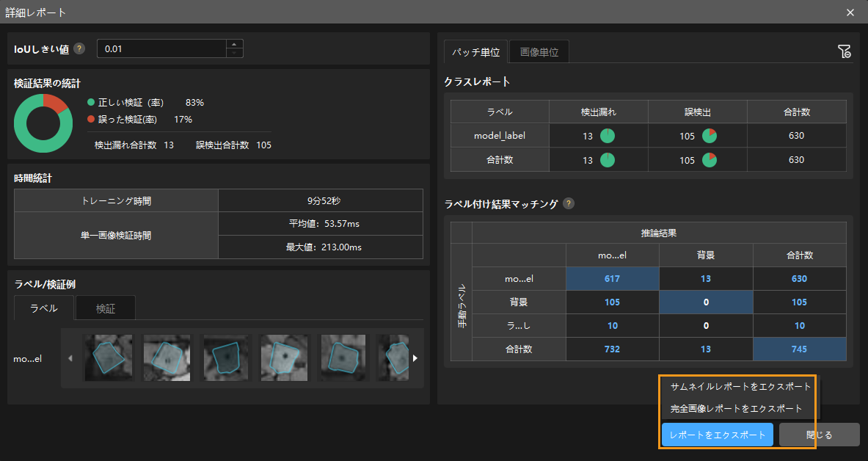Viewport: 868px width, 461px height.
Task: Click the 10 cell in ラ...し row, mo...el column
Action: [612, 326]
